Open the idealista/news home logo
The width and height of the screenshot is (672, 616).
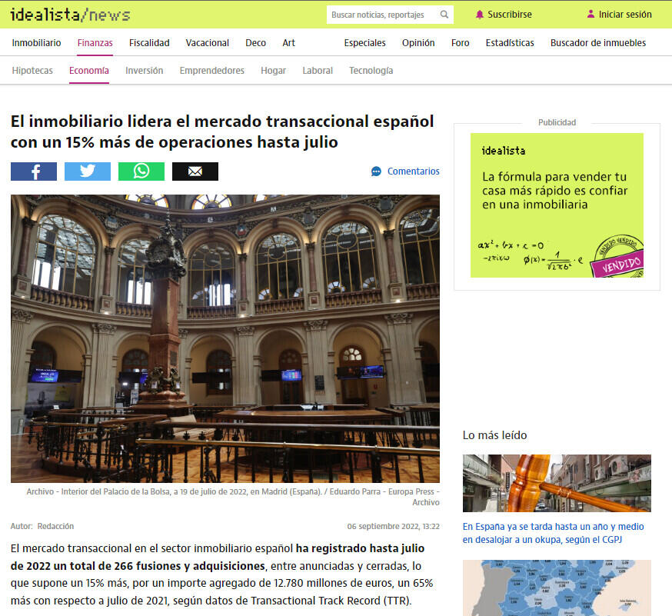70,15
